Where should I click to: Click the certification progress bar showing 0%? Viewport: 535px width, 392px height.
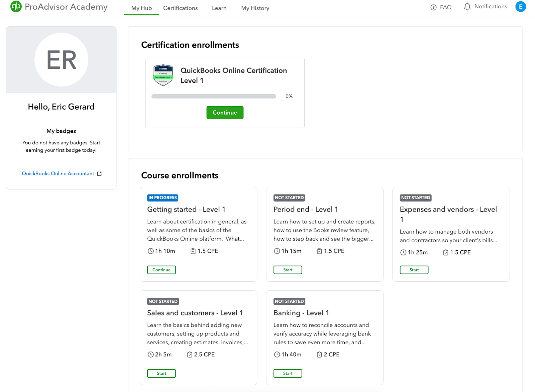214,96
